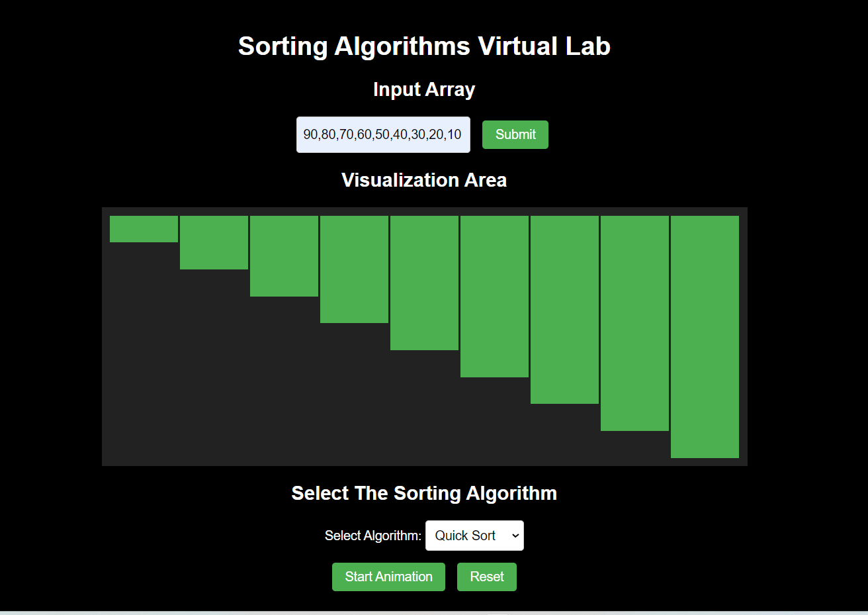
Task: Click the fourth green bar in visualization
Action: 354,269
